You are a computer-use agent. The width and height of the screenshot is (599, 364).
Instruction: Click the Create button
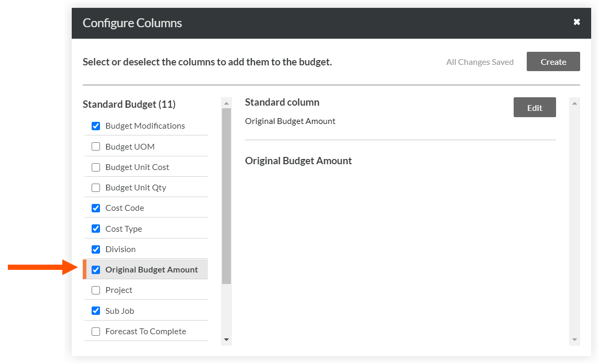[x=553, y=61]
